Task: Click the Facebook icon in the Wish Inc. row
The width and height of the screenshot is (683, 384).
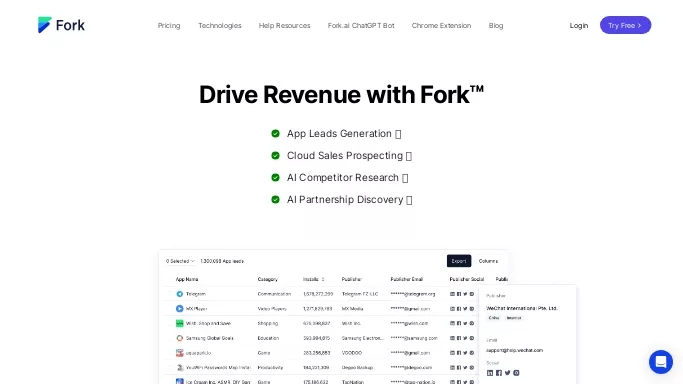Action: point(459,323)
